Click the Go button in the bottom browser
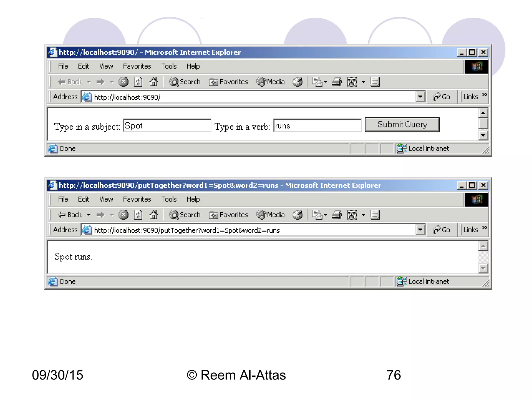This screenshot has height=399, width=532. (x=441, y=230)
